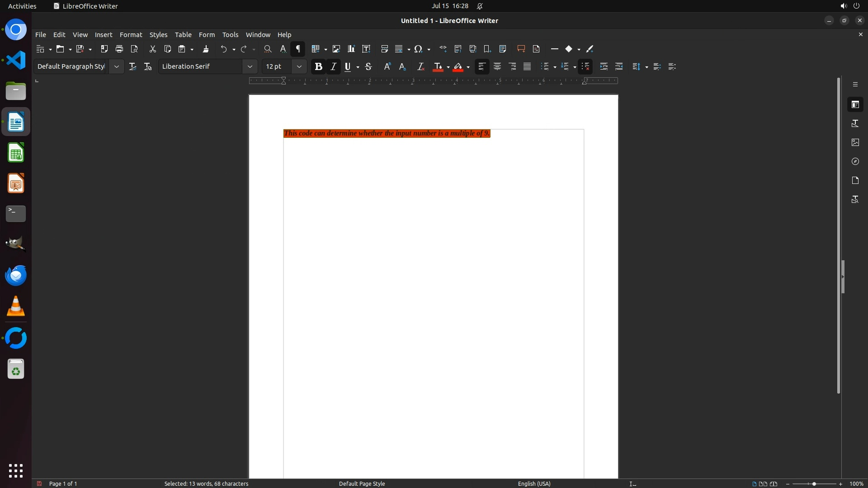Insert image using toolbar icon

336,49
